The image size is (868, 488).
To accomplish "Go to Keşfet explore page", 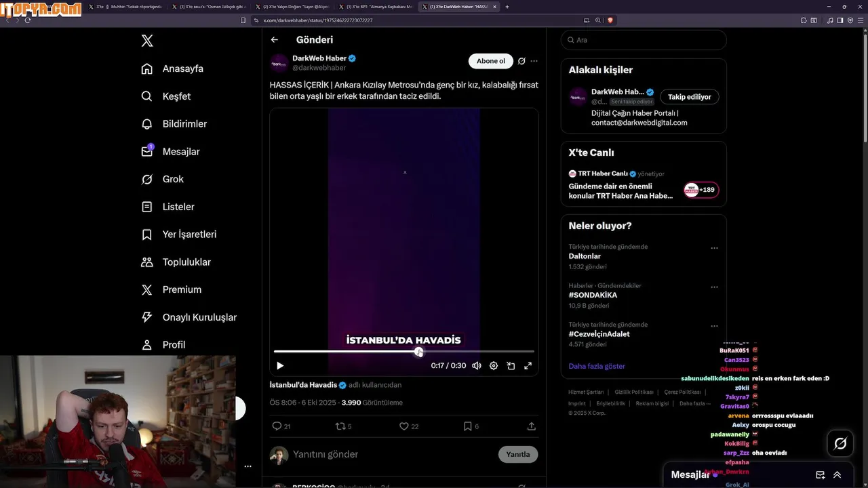I will click(165, 96).
